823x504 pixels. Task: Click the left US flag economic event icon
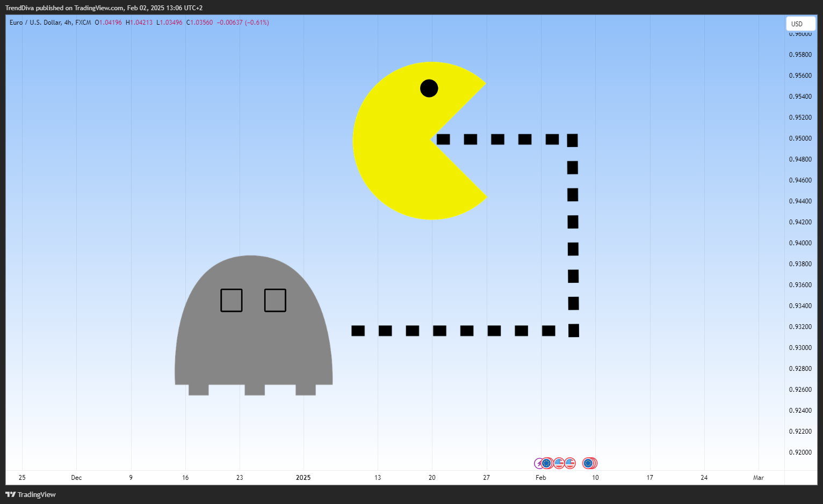click(x=559, y=463)
